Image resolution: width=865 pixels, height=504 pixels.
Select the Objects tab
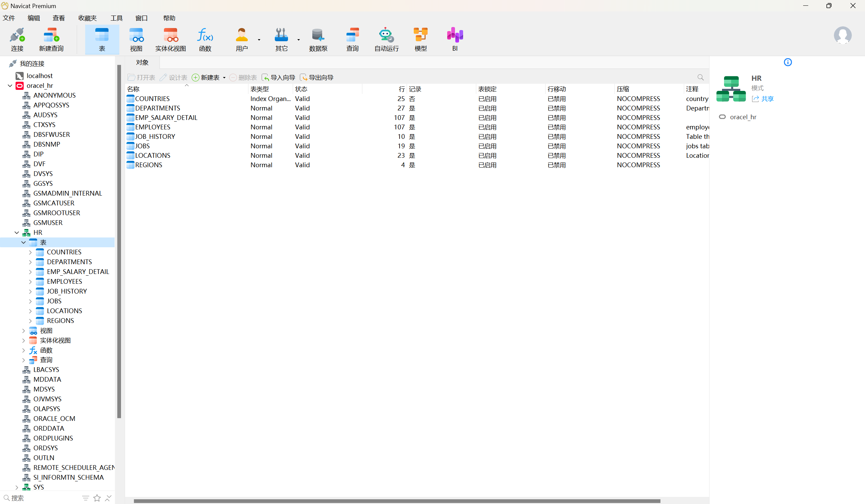[142, 62]
